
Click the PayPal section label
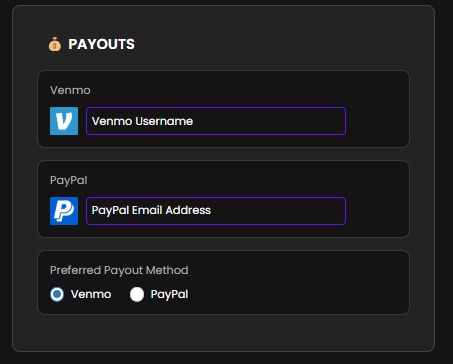pos(69,180)
